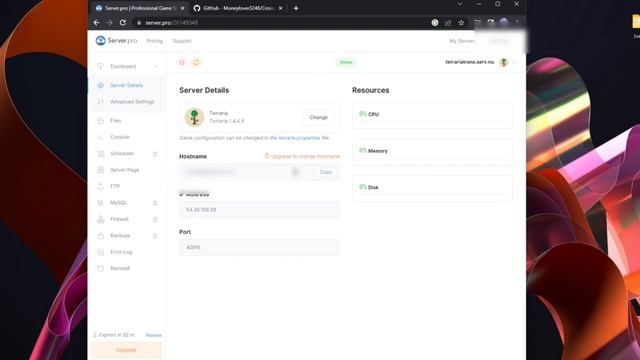The image size is (640, 360).
Task: Click the Server Details gear icon
Action: tap(100, 85)
